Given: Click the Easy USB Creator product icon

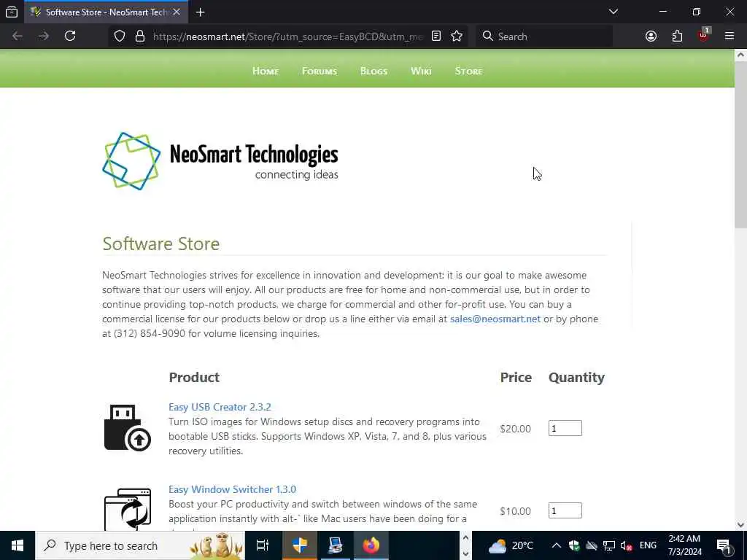Looking at the screenshot, I should point(127,427).
